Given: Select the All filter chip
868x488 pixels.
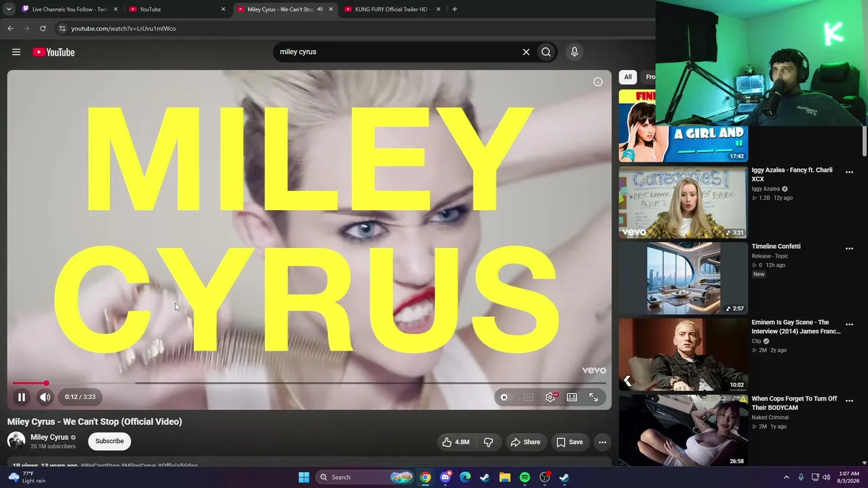Looking at the screenshot, I should click(x=628, y=77).
